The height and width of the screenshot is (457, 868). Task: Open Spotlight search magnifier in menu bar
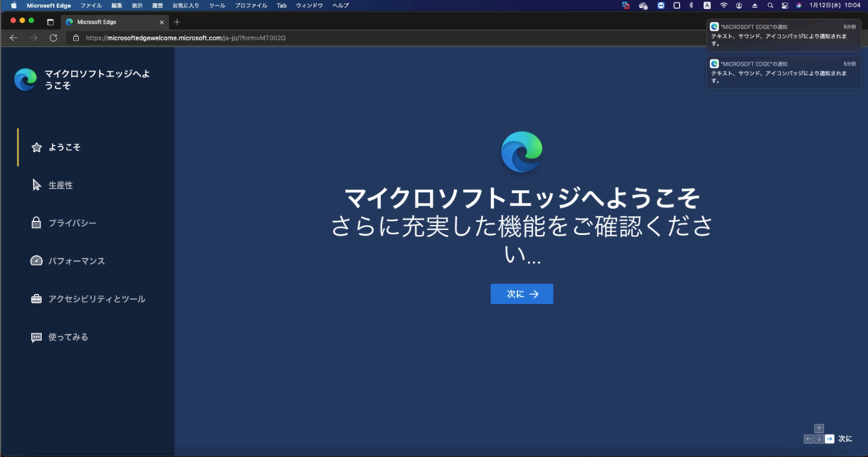tap(770, 5)
